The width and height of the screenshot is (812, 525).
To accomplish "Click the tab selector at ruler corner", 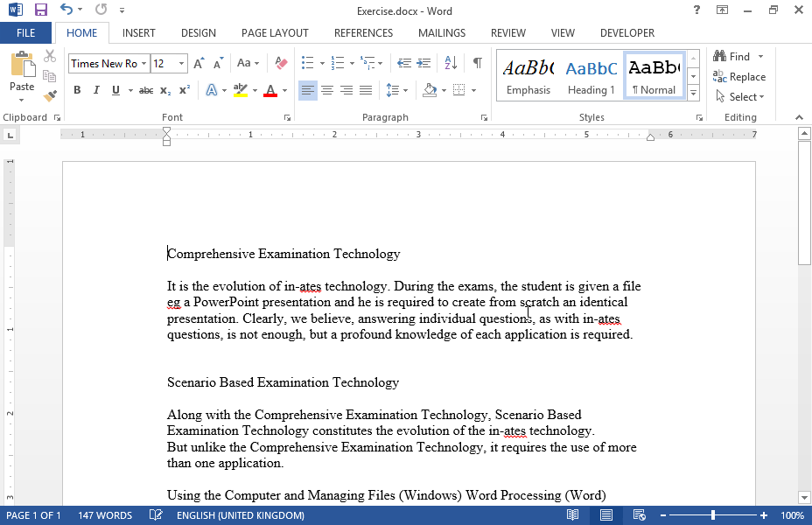I will click(x=10, y=136).
